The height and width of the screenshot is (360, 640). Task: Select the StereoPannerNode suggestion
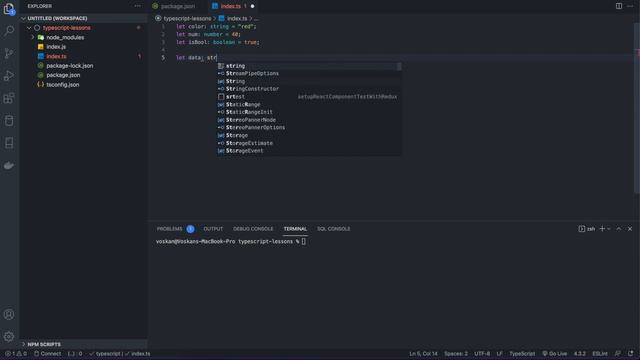[309, 120]
